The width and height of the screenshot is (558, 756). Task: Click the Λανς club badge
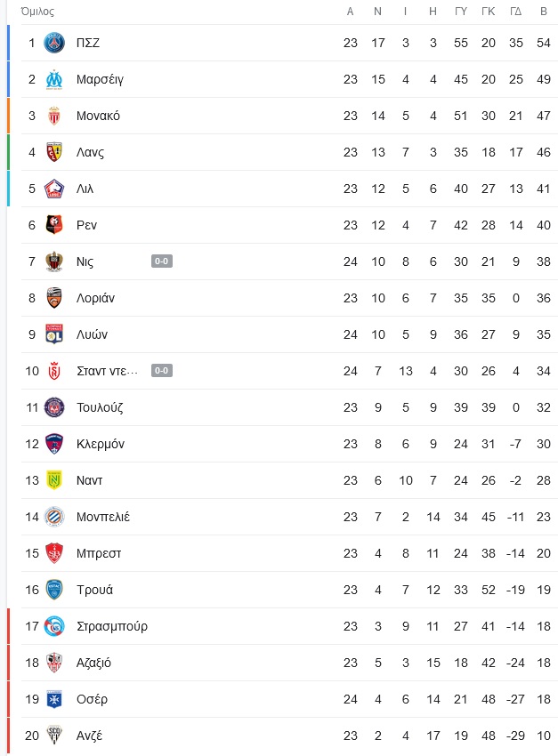click(54, 152)
